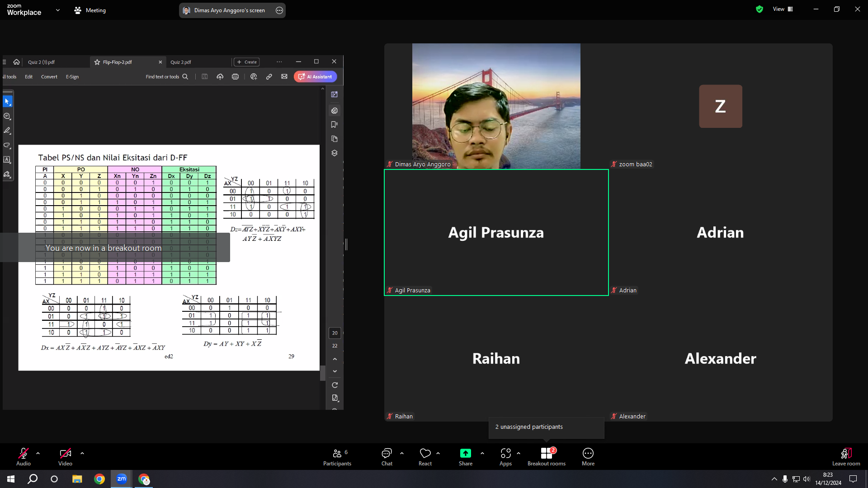This screenshot has width=868, height=488.
Task: Select Adrian's participant tile
Action: tap(721, 233)
